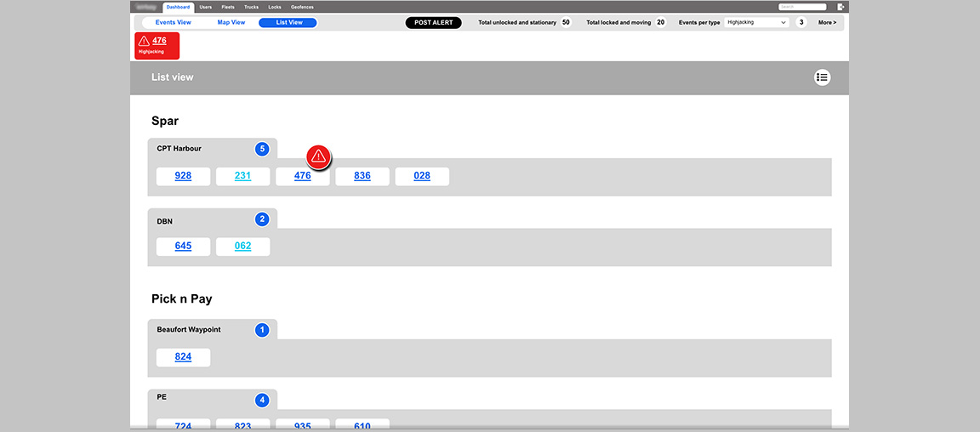Screen dimensions: 980x432
Task: Click the warning triangle in the Highjacking alert card
Action: coord(144,41)
